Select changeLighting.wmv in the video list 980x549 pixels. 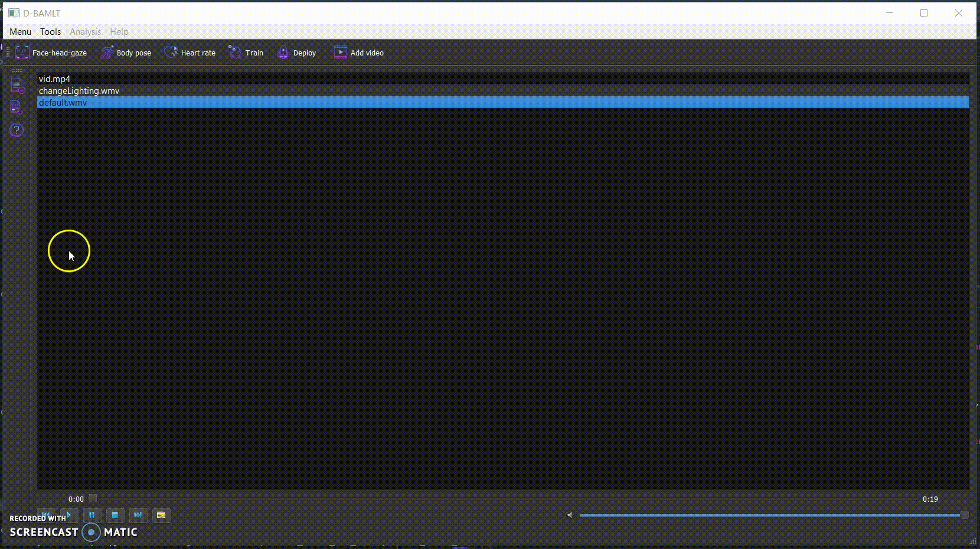[503, 91]
